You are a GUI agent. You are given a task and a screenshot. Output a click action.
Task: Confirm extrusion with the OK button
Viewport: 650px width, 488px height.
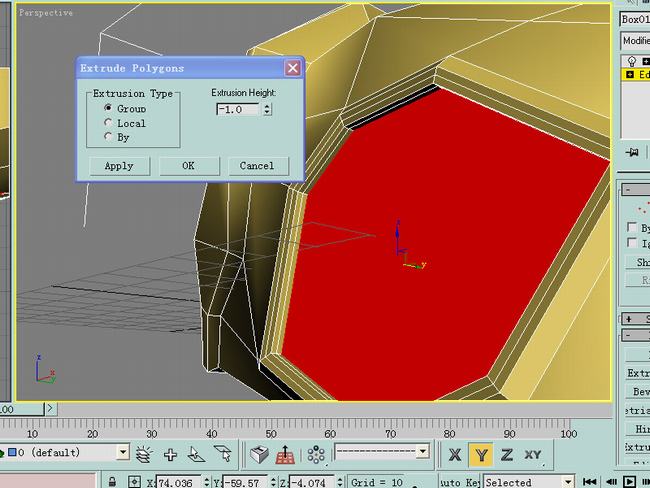click(189, 166)
